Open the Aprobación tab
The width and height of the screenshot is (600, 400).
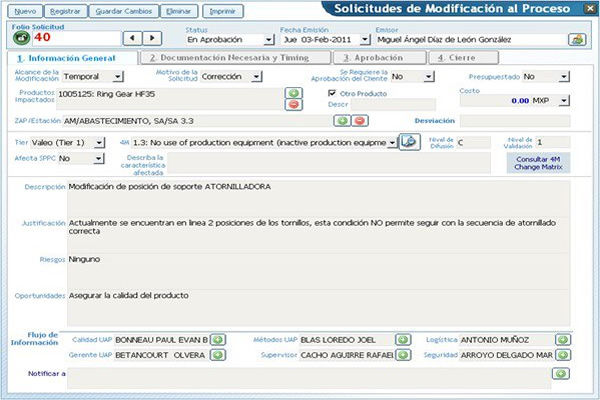[x=375, y=58]
